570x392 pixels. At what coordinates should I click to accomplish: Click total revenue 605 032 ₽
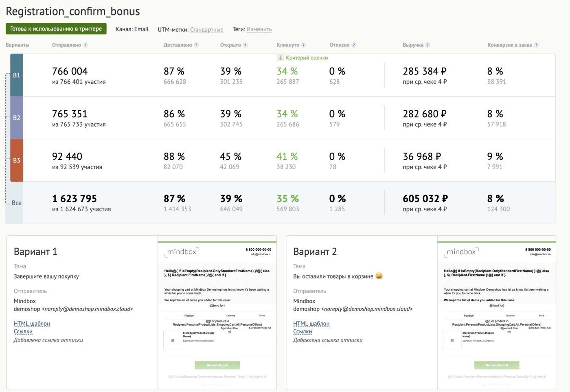[x=425, y=199]
